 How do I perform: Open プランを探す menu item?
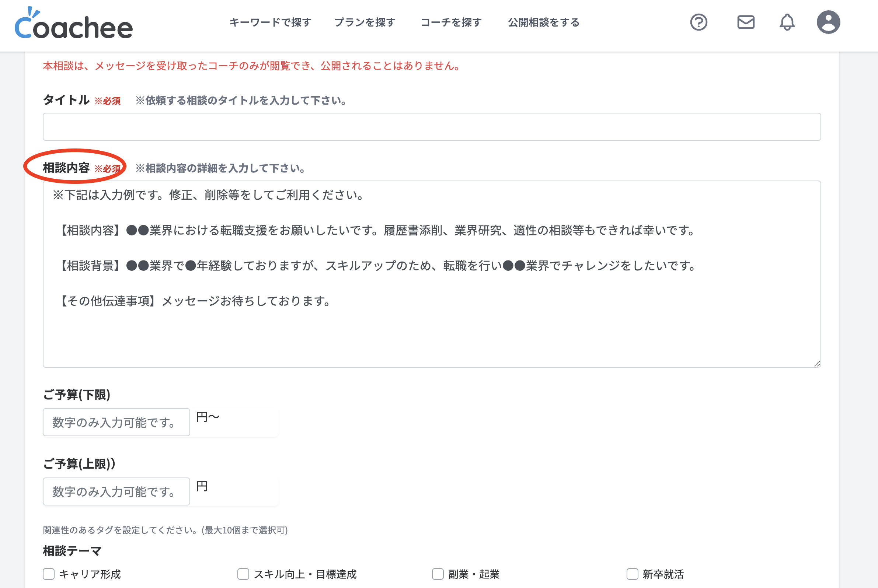pyautogui.click(x=365, y=22)
